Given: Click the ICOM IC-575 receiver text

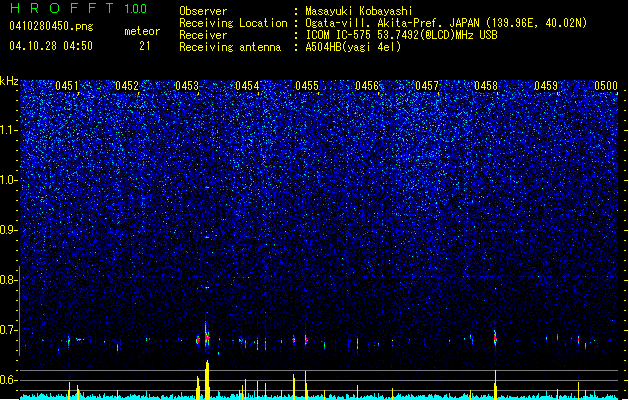Looking at the screenshot, I should [401, 35].
